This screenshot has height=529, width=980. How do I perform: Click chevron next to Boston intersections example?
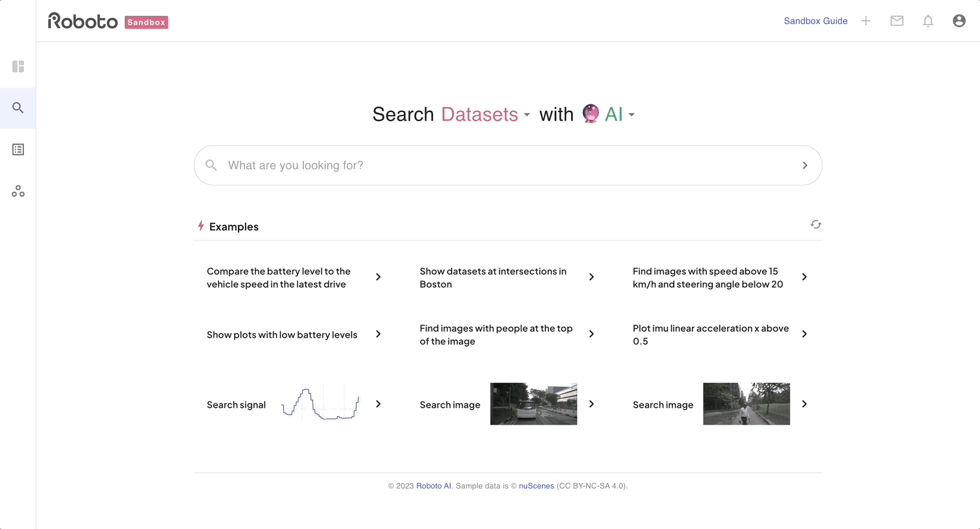pos(592,277)
